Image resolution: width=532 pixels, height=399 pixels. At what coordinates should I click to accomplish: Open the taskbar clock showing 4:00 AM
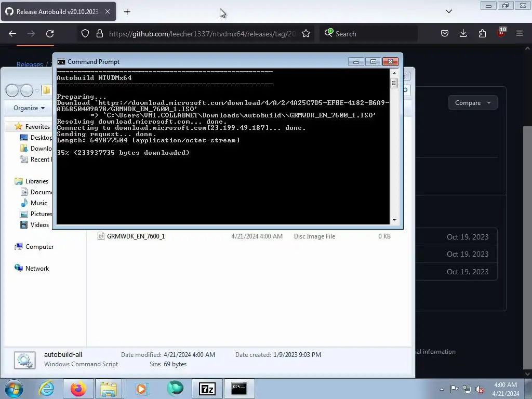click(505, 389)
